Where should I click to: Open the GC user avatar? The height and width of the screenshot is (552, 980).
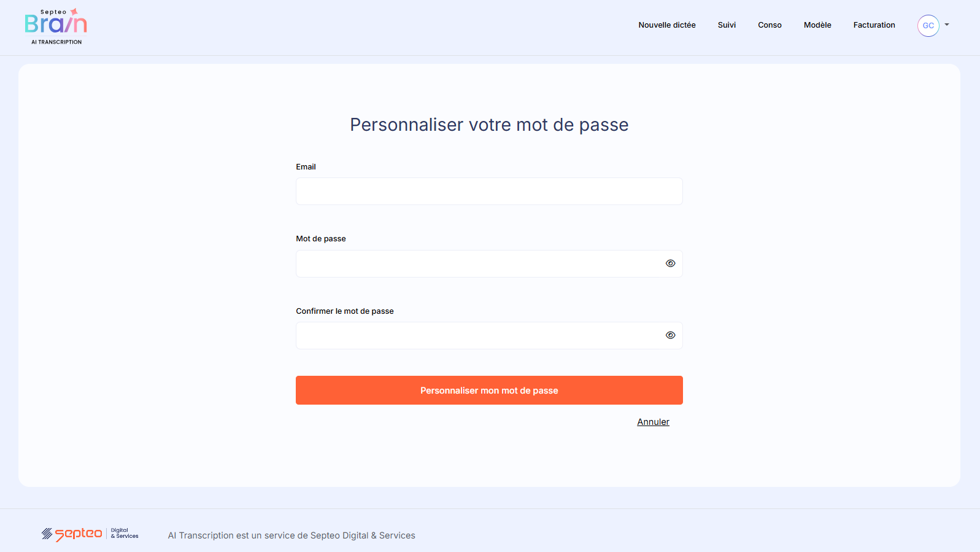[x=928, y=26]
